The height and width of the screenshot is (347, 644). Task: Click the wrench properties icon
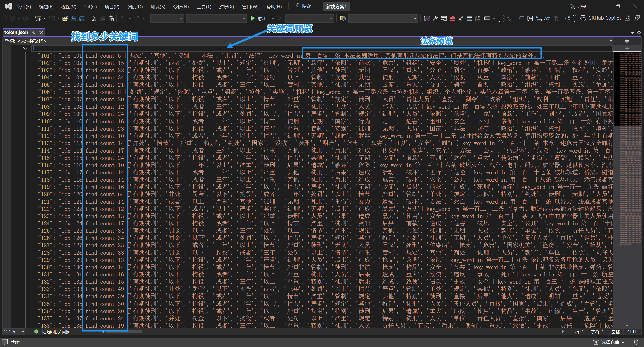point(435,18)
